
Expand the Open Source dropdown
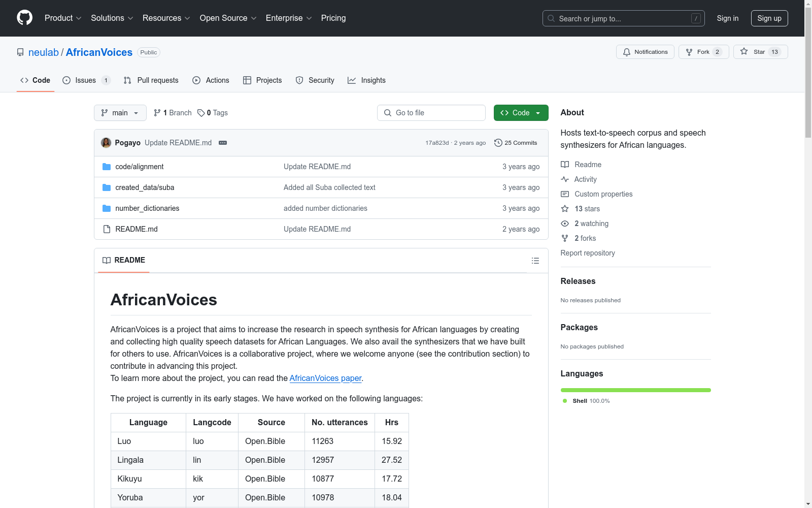click(x=228, y=18)
